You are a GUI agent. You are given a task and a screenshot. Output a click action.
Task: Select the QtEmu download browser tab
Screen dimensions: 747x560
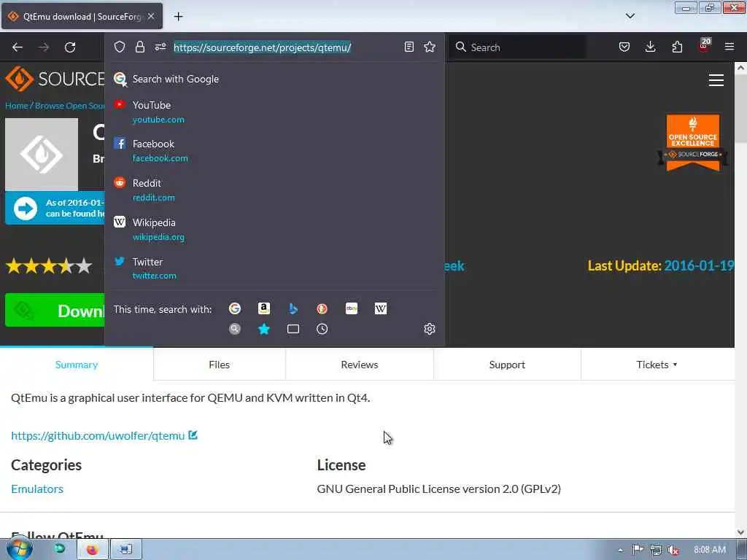coord(82,16)
